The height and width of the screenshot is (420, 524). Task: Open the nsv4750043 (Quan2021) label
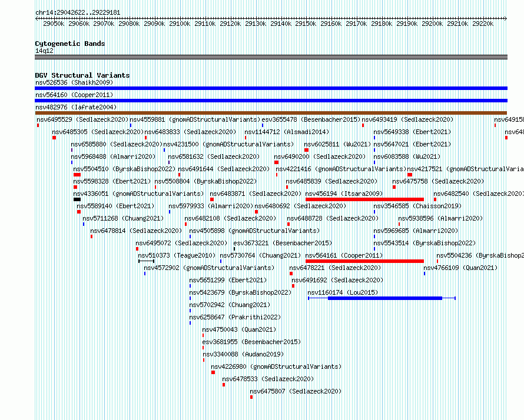[239, 329]
